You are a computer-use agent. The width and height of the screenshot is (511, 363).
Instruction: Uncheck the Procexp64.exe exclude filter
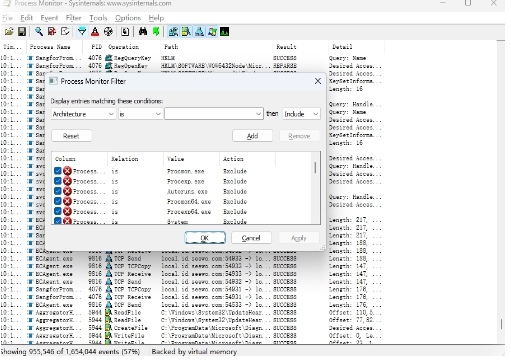[x=58, y=212]
